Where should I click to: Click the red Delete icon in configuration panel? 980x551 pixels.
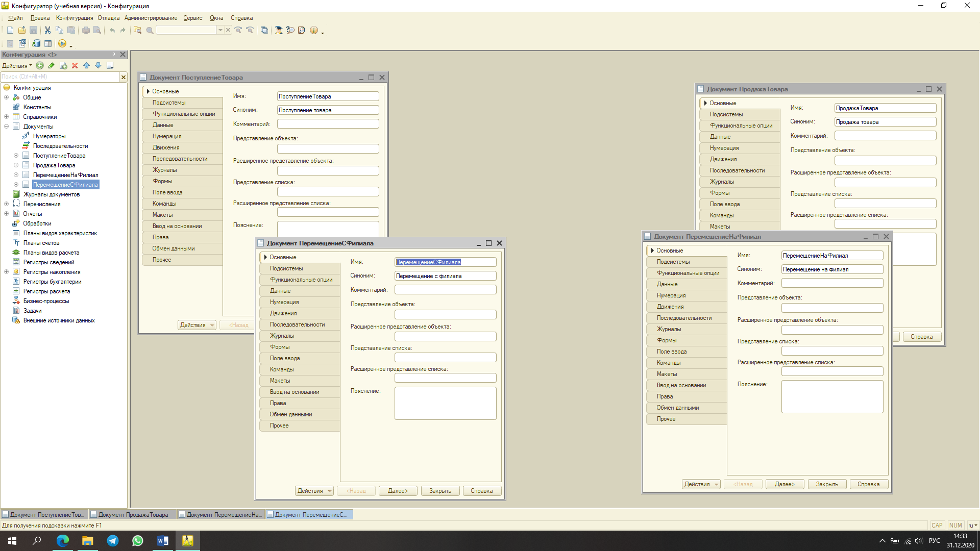75,65
